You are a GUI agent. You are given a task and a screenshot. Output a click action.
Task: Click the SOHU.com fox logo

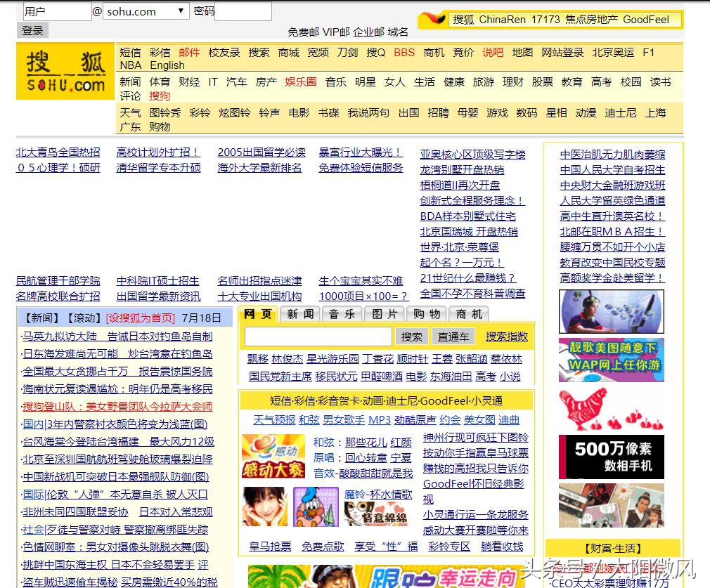pos(65,70)
